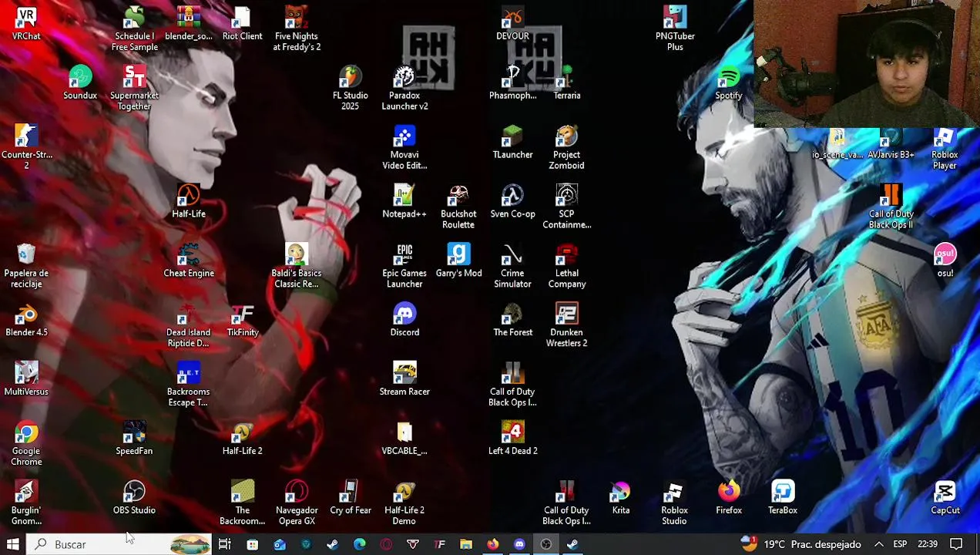Click the ESP language indicator
The height and width of the screenshot is (555, 980).
pyautogui.click(x=900, y=544)
